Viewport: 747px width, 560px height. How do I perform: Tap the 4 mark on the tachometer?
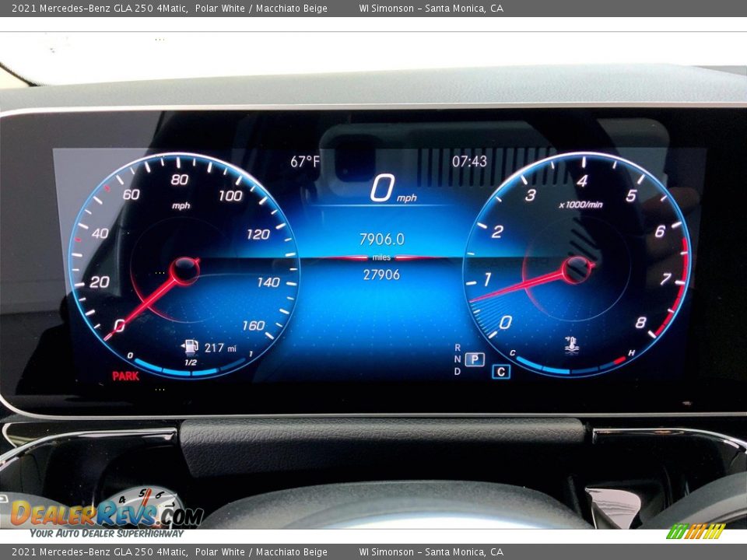582,180
